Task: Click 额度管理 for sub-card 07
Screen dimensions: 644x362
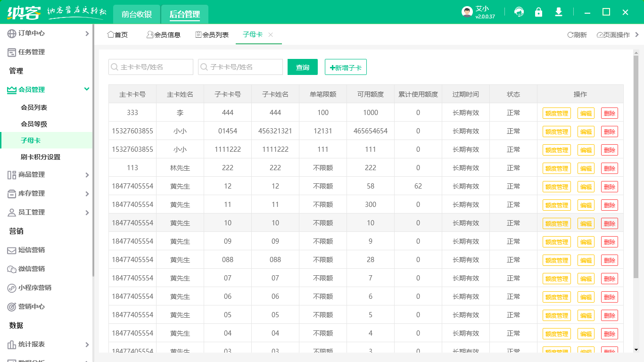Action: 556,279
